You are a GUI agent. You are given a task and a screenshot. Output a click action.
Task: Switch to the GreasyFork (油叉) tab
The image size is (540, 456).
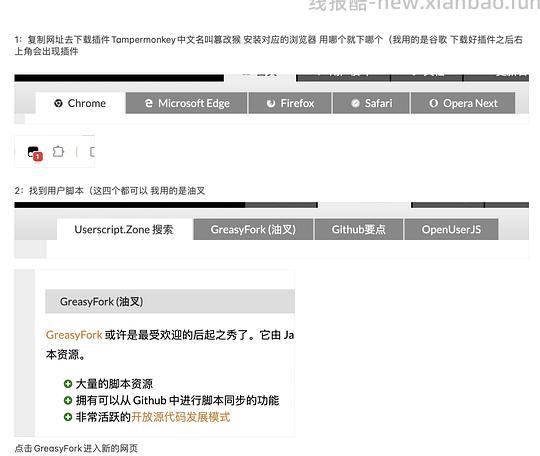pos(253,229)
